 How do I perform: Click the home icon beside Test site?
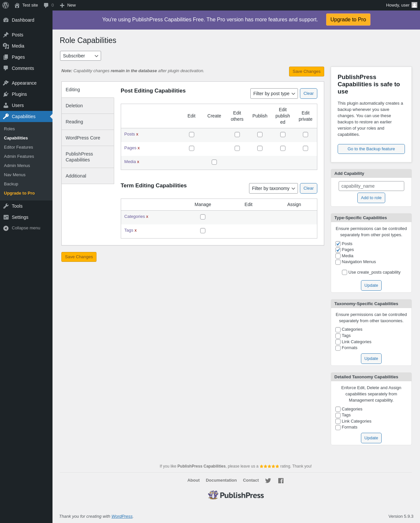(x=17, y=5)
